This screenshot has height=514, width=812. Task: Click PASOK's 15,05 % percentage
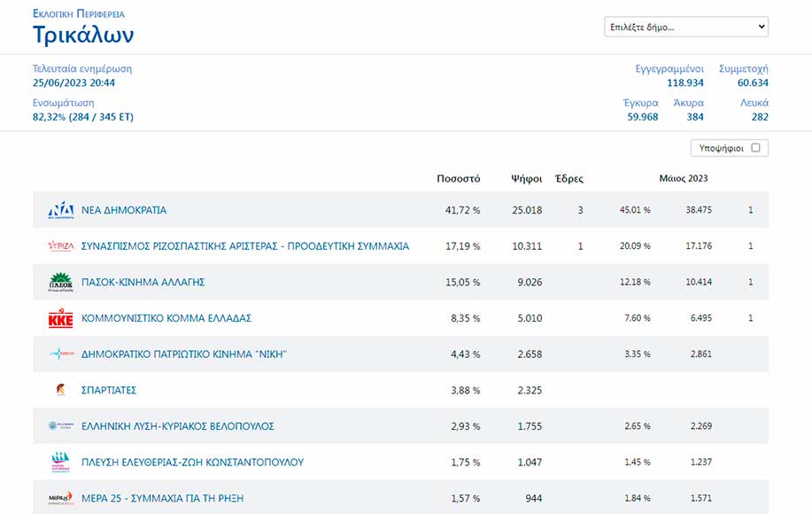tap(463, 283)
